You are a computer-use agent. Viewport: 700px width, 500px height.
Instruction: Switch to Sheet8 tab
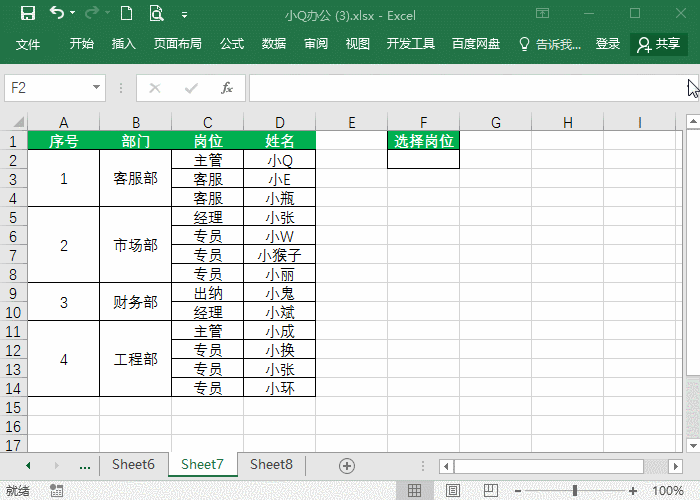point(271,465)
